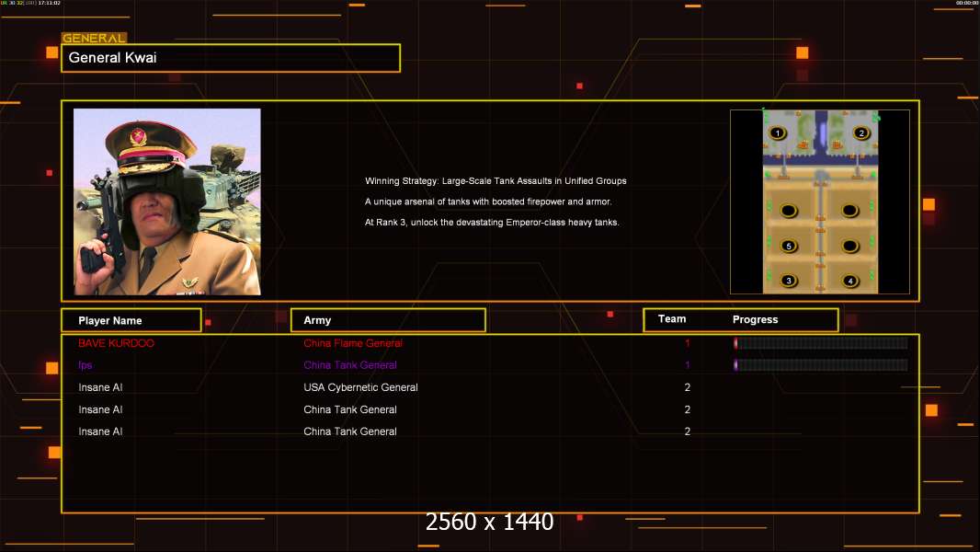Image resolution: width=980 pixels, height=552 pixels.
Task: Click team number 2 for USA Cybernetic General
Action: (688, 387)
